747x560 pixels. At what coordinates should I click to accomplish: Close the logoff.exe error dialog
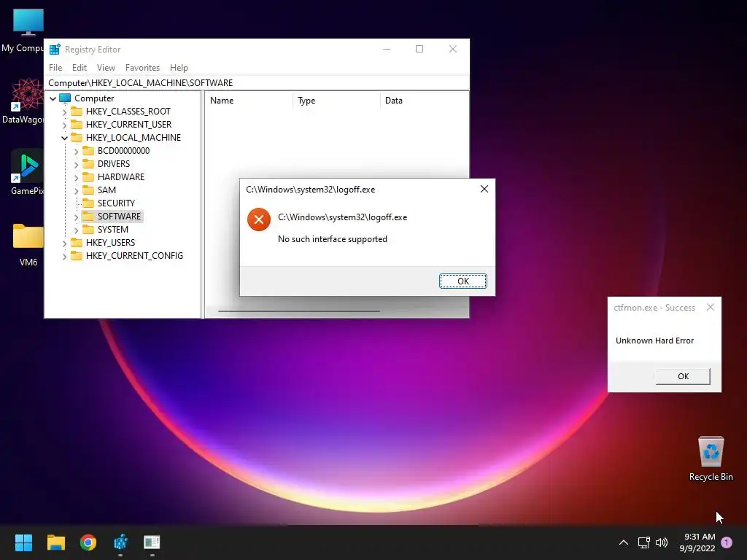click(x=484, y=189)
